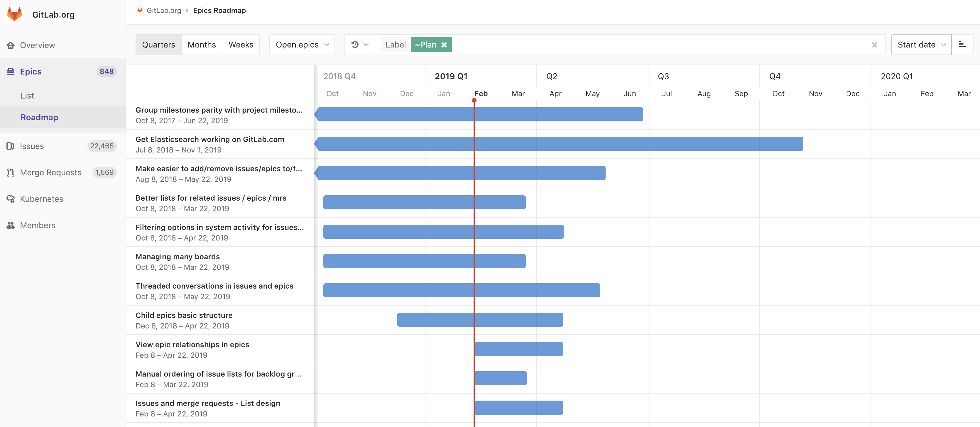Toggle the ~Plan label filter off

445,44
